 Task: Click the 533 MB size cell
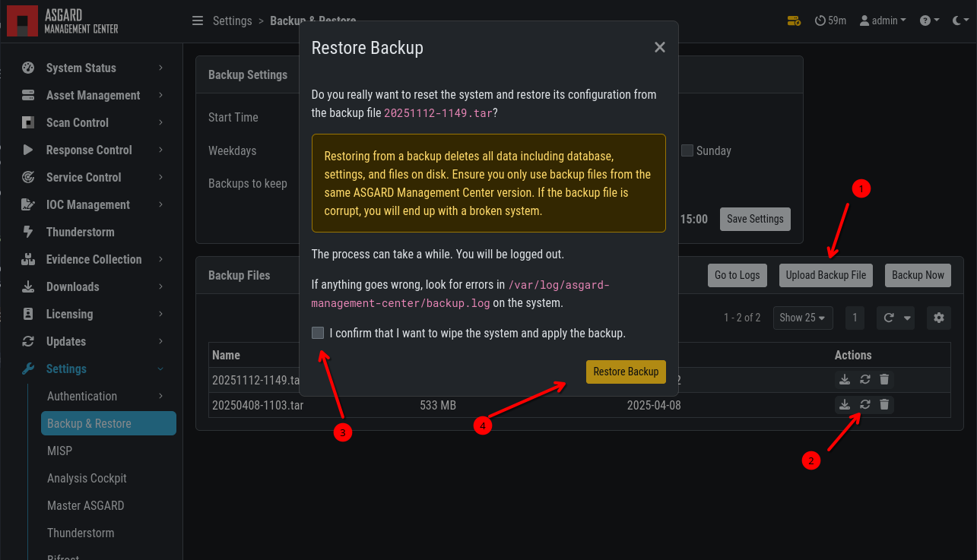438,405
